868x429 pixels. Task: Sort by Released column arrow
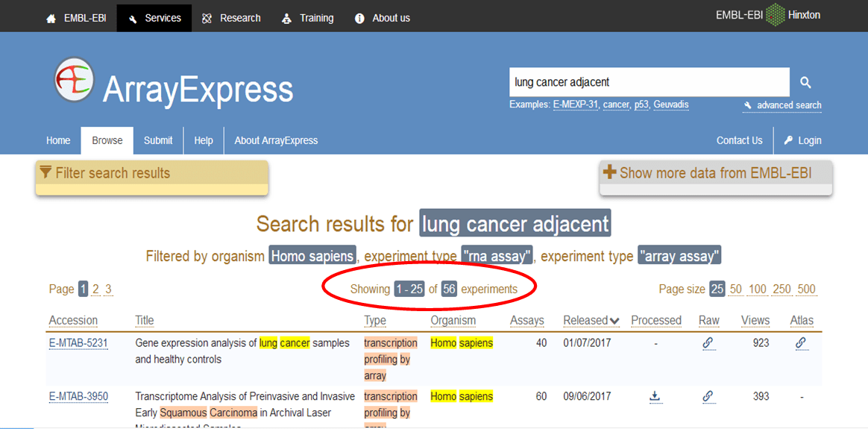pos(614,321)
